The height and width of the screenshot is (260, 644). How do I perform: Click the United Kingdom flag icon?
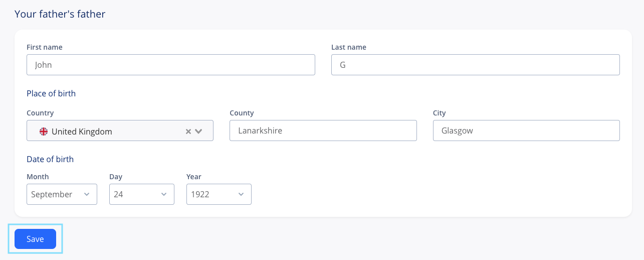(44, 132)
